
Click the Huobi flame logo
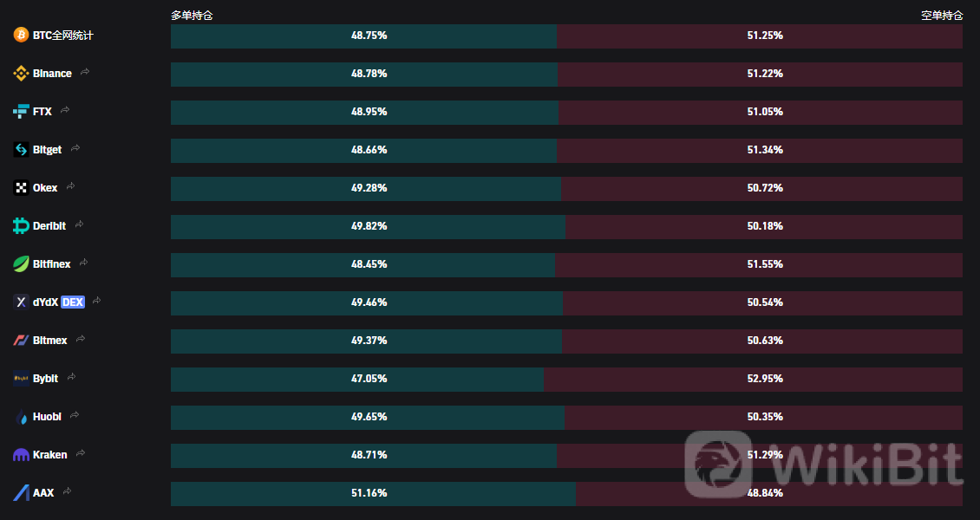[21, 416]
